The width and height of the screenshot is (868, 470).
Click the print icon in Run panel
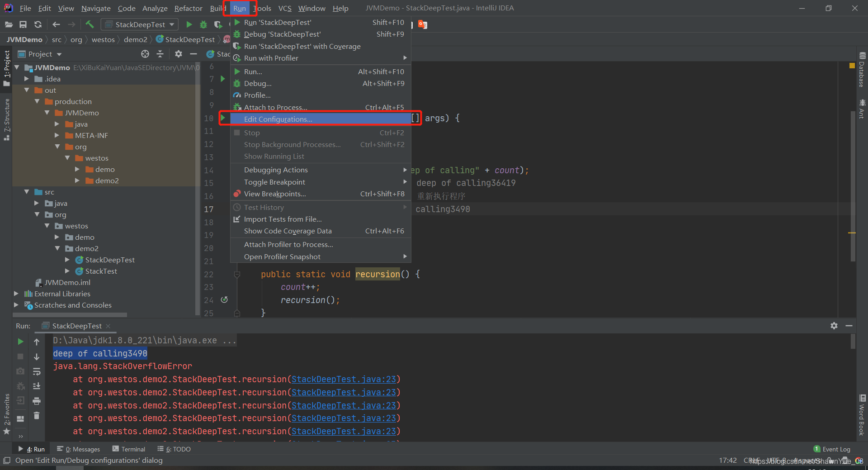37,401
